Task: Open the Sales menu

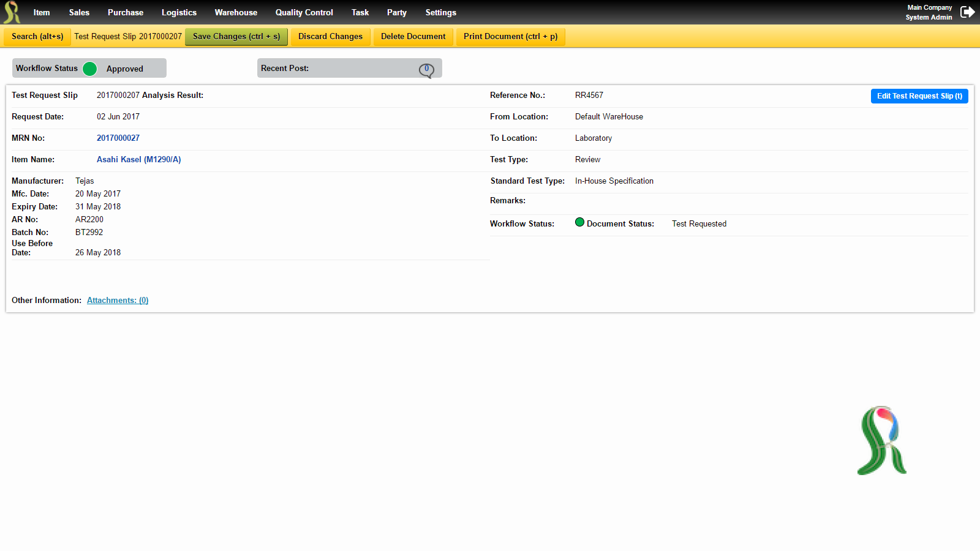Action: pos(79,12)
